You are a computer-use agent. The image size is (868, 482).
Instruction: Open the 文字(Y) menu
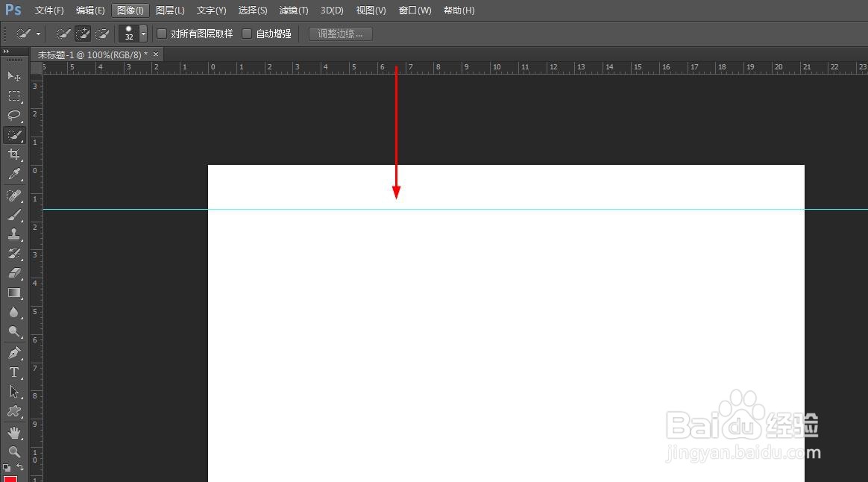(212, 10)
